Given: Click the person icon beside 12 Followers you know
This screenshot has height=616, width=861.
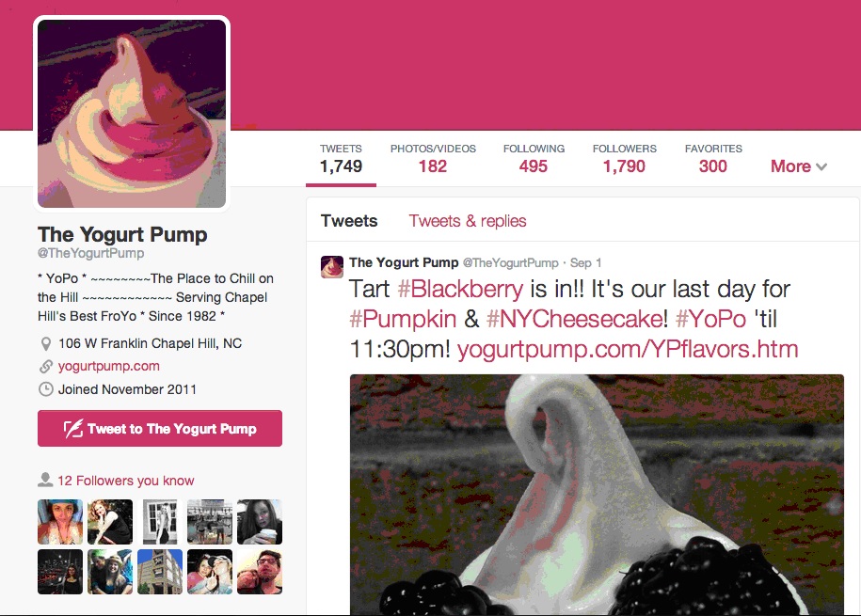Looking at the screenshot, I should point(45,480).
